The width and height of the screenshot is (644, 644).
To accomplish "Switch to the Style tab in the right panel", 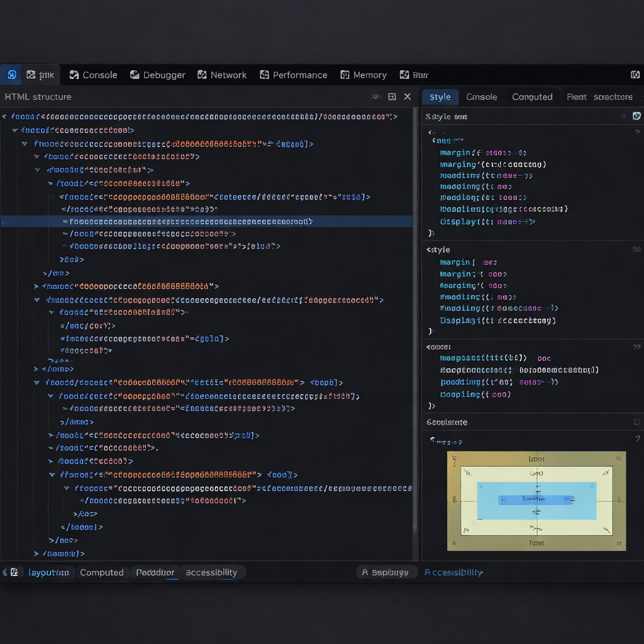I will click(440, 97).
